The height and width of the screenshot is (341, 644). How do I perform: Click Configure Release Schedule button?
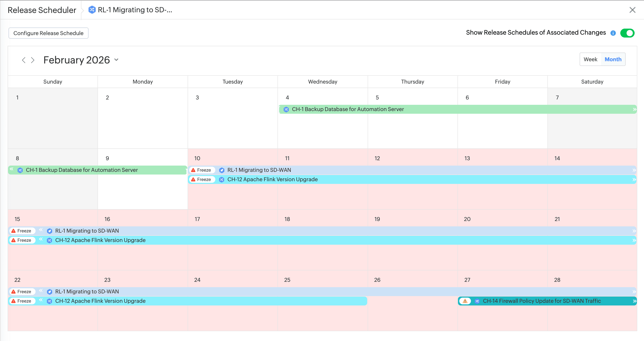pos(49,33)
